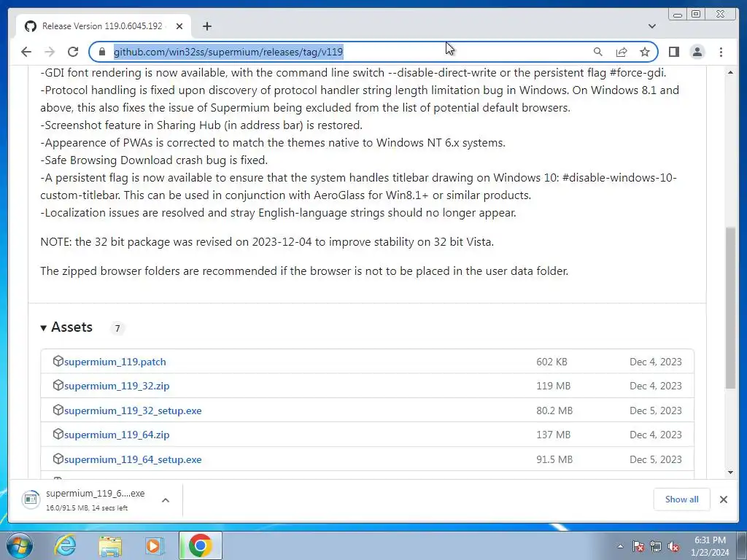Open a new tab

point(206,26)
